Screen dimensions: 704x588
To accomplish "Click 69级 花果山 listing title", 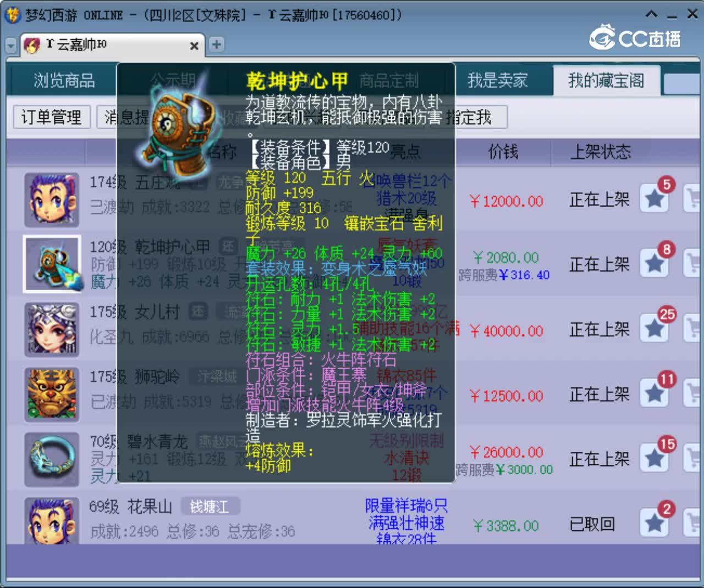I will pos(131,506).
